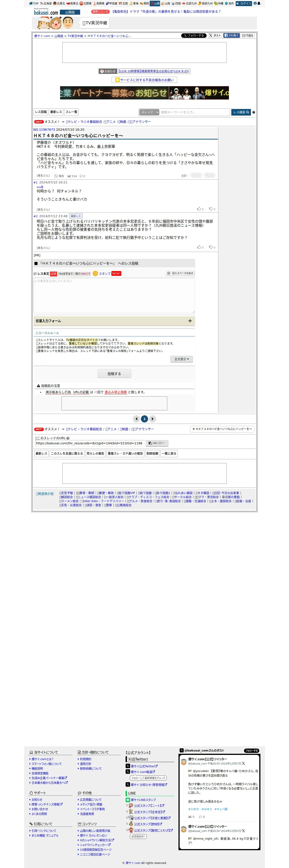
Task: Open the 東海 region icon
Action: coord(133,3)
